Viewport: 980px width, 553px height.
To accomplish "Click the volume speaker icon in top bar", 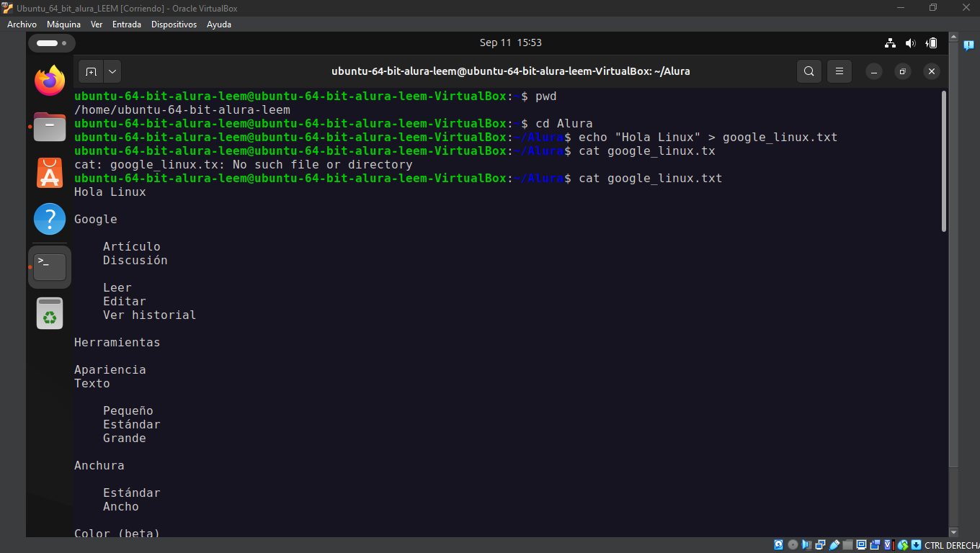I will tap(911, 43).
